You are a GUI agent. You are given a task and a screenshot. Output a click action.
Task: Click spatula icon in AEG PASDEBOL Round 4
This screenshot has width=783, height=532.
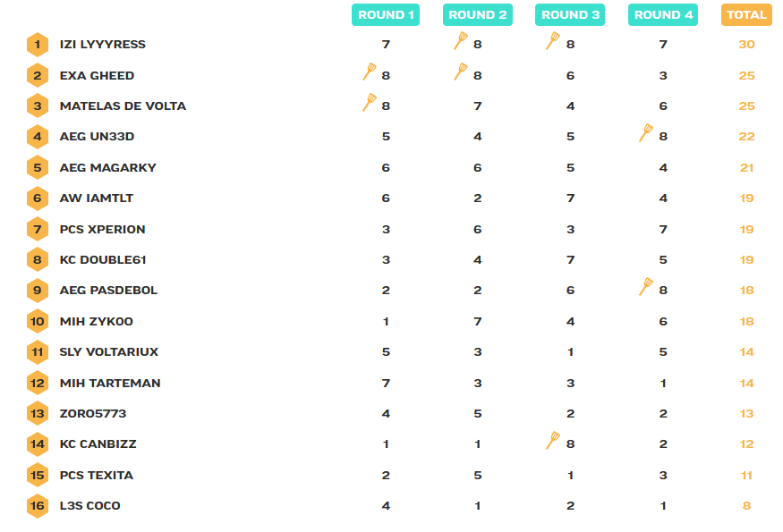[646, 287]
